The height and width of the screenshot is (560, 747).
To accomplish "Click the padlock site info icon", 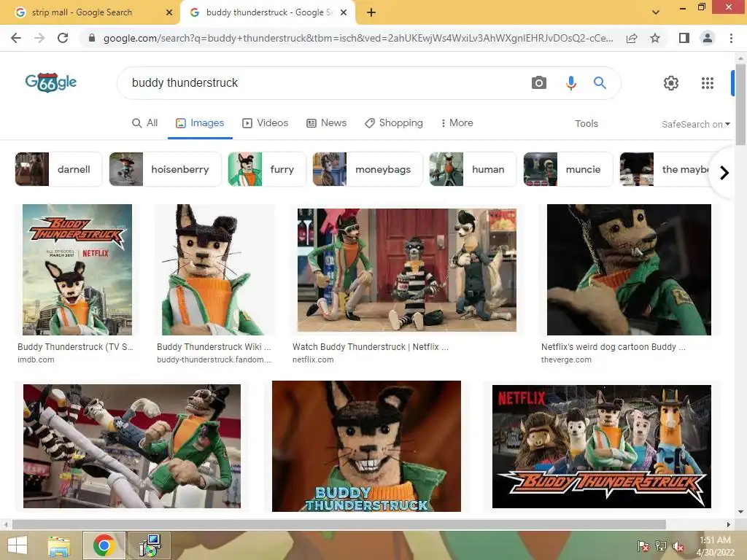I will tap(92, 38).
